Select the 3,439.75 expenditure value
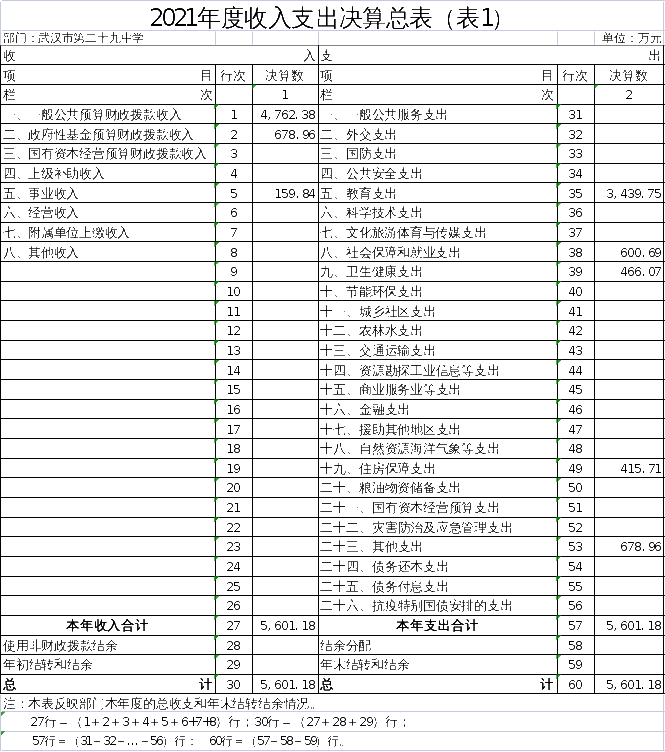Viewport: 665px width, 752px height. pyautogui.click(x=630, y=193)
